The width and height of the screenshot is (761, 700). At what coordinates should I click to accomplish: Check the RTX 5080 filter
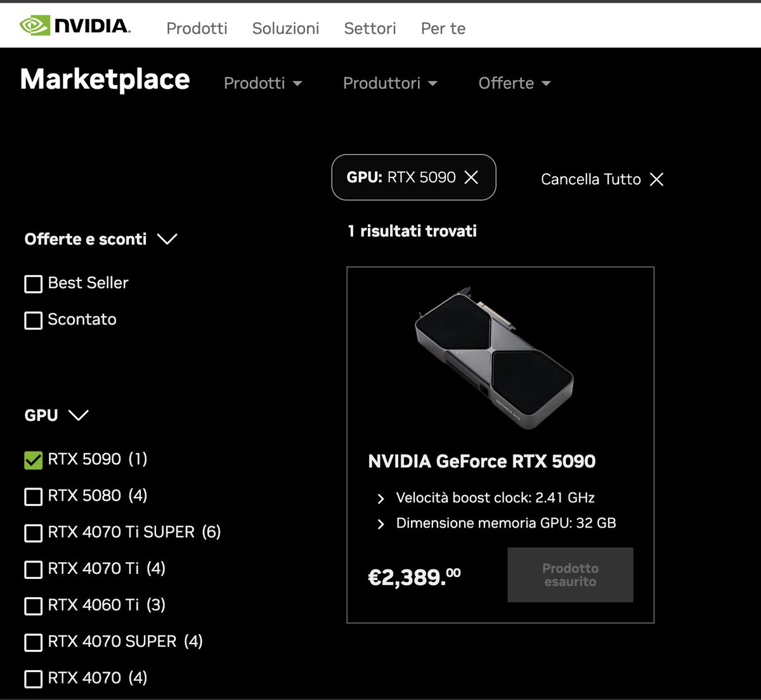pos(33,496)
